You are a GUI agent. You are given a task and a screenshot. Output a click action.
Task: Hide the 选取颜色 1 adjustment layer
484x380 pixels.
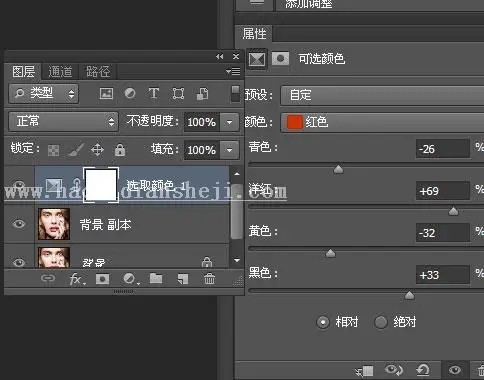(x=19, y=184)
